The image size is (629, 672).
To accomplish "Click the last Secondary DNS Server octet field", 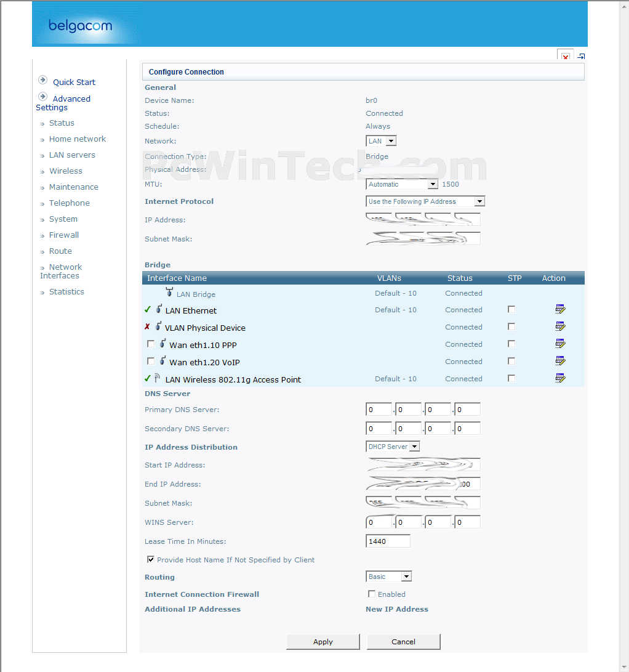I will (x=467, y=428).
